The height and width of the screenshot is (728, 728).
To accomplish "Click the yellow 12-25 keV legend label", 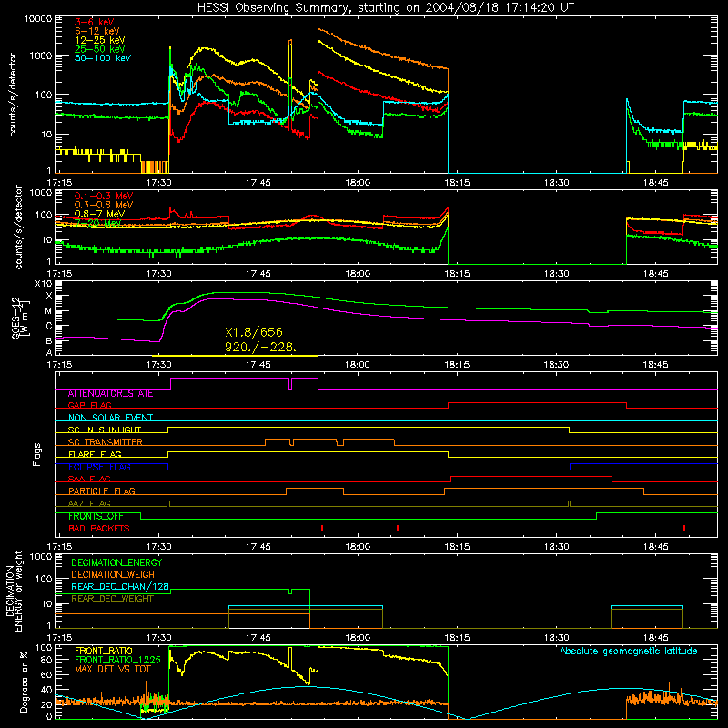I will click(100, 40).
